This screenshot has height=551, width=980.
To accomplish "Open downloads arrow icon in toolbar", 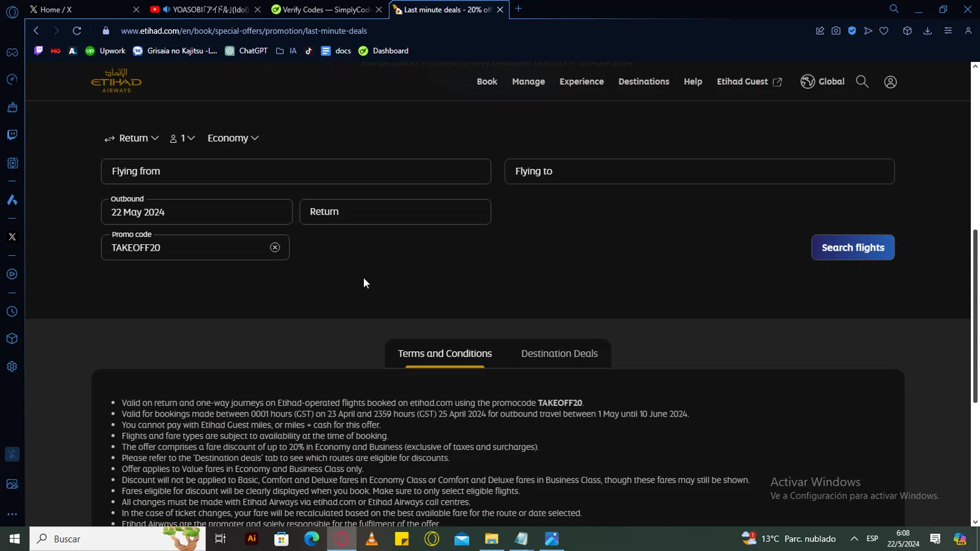I will tap(927, 31).
